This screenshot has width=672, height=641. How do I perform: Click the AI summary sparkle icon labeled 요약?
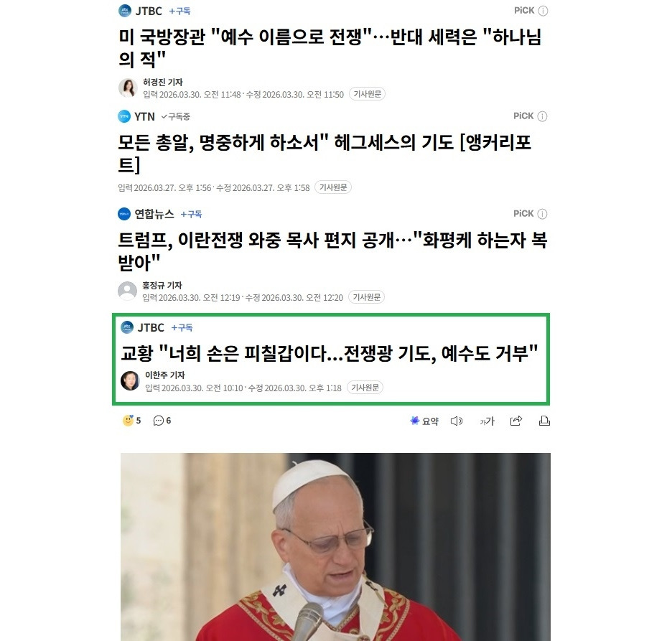424,421
